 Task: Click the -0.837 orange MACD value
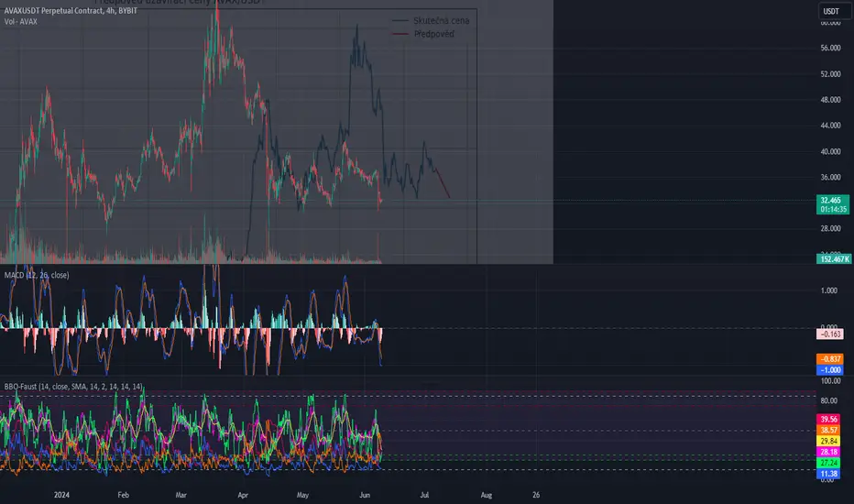[x=830, y=359]
